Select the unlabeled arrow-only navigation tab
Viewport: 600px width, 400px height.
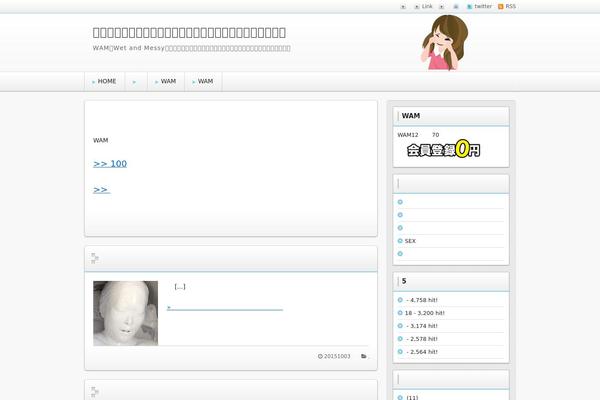click(x=135, y=81)
